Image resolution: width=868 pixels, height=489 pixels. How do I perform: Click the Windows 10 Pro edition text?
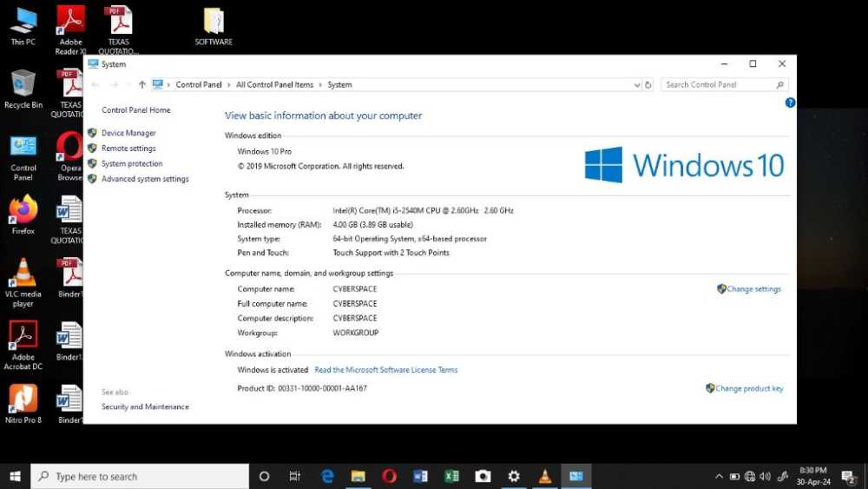point(264,151)
